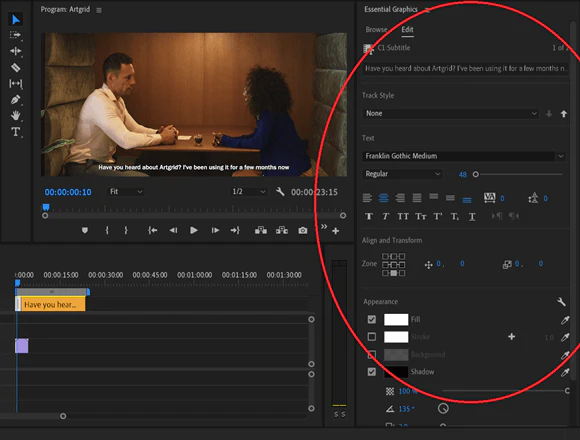Choose the Type tool
Screen dimensions: 580x440
point(16,132)
